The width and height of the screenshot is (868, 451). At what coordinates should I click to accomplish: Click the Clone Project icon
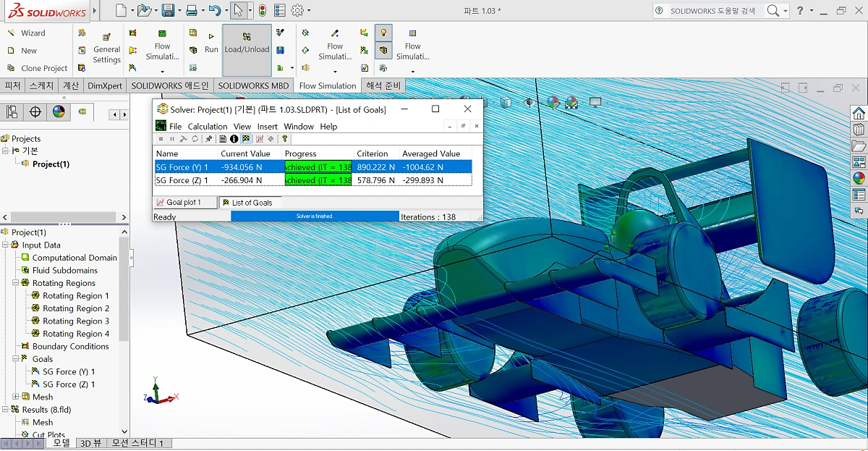[x=12, y=68]
